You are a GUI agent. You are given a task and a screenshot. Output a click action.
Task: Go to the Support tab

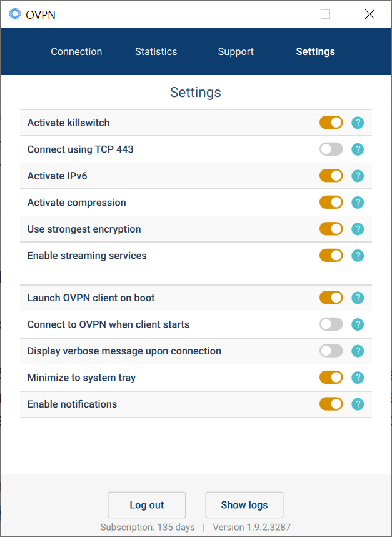pyautogui.click(x=236, y=52)
